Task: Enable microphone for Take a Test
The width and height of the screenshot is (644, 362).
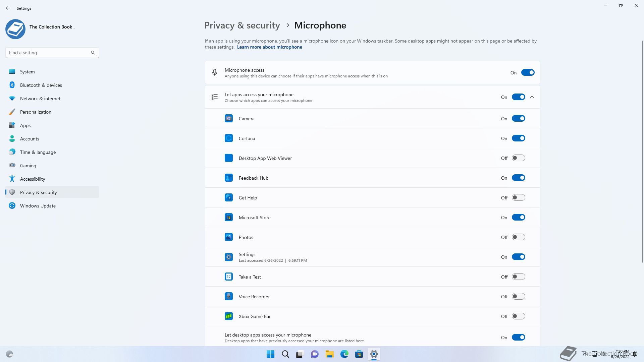Action: coord(518,277)
